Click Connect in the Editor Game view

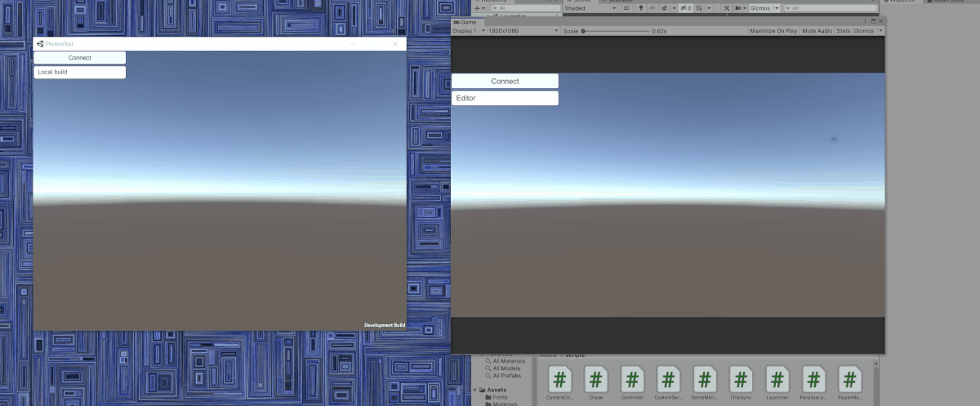tap(505, 81)
